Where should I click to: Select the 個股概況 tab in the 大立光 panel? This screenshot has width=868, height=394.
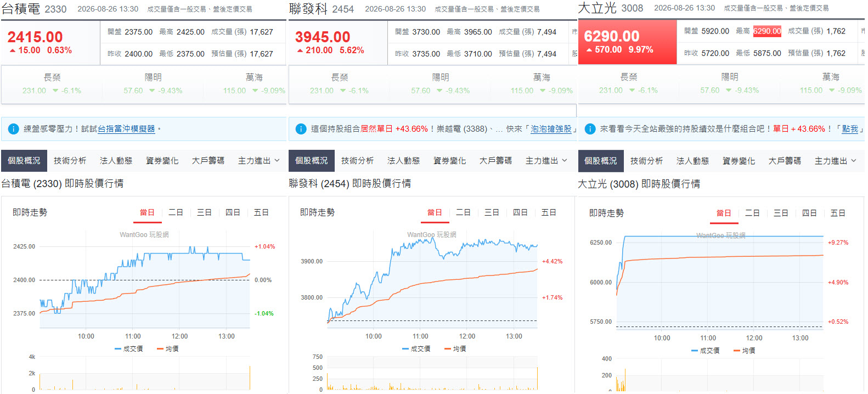(x=601, y=161)
